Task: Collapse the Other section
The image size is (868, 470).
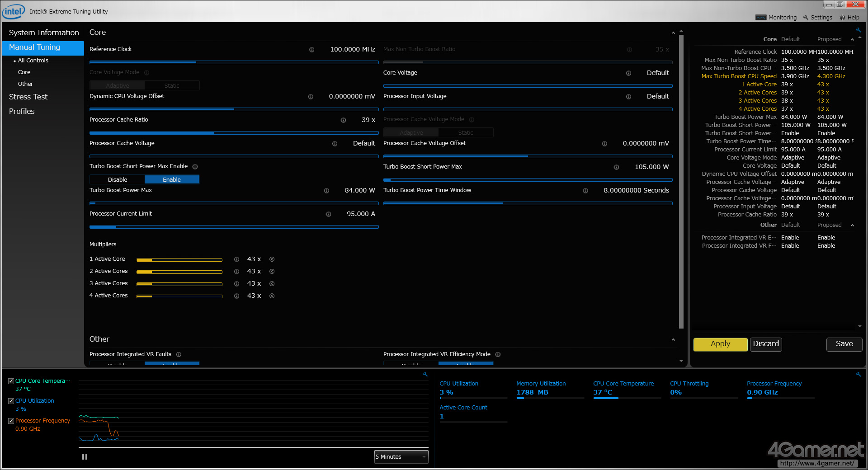Action: tap(673, 340)
